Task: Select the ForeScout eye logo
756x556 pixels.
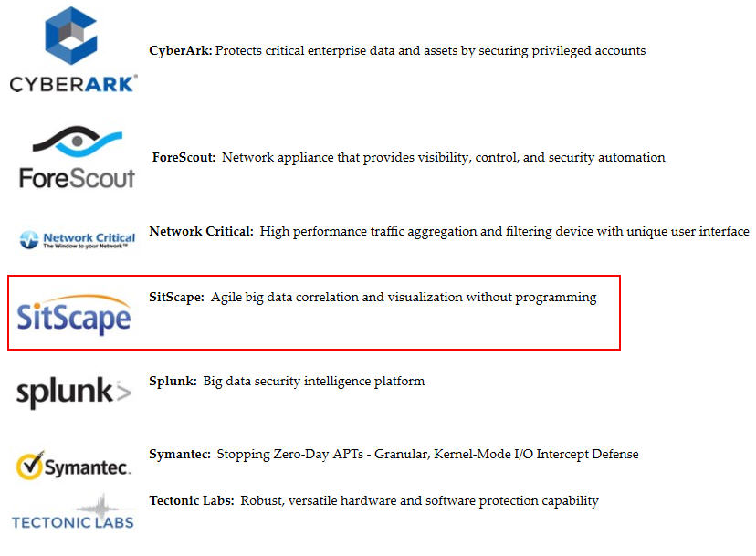Action: 77,142
